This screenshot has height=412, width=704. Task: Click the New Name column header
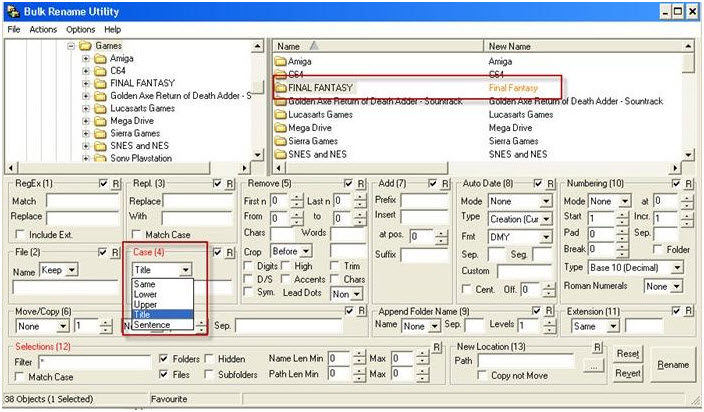pos(583,46)
